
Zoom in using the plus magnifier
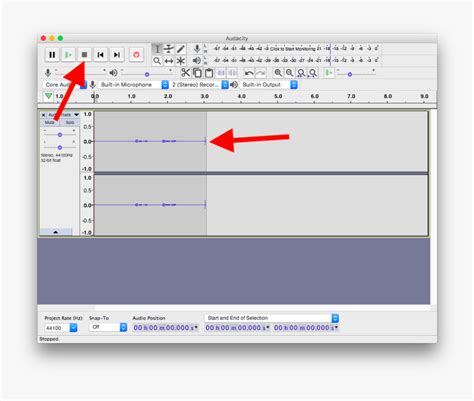(x=278, y=73)
